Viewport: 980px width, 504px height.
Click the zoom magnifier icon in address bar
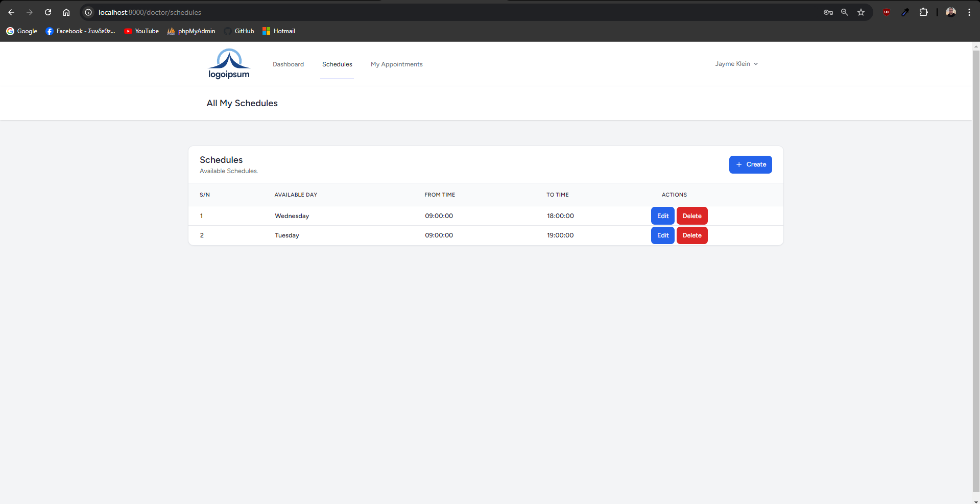click(845, 12)
